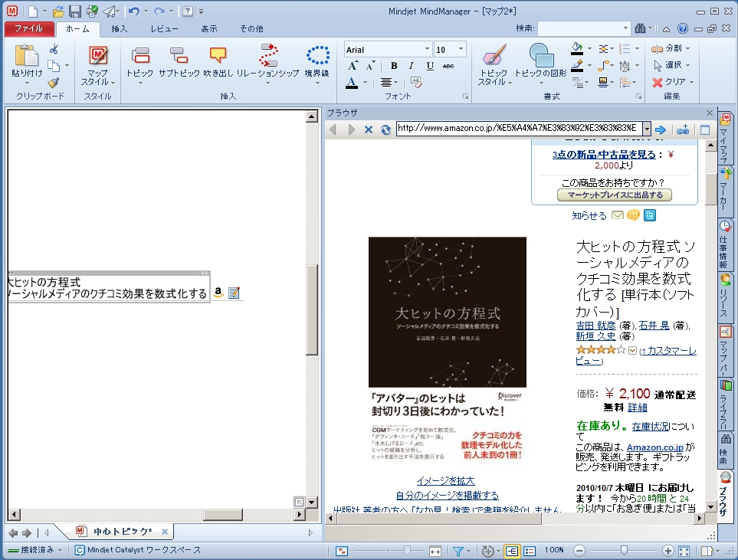Click the font color A swatch
The width and height of the screenshot is (738, 560).
click(352, 83)
